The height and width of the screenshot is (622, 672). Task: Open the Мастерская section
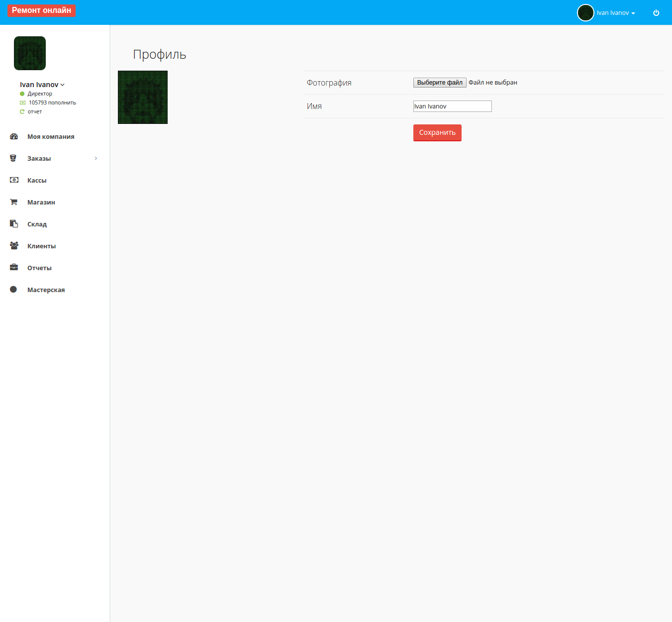[46, 290]
